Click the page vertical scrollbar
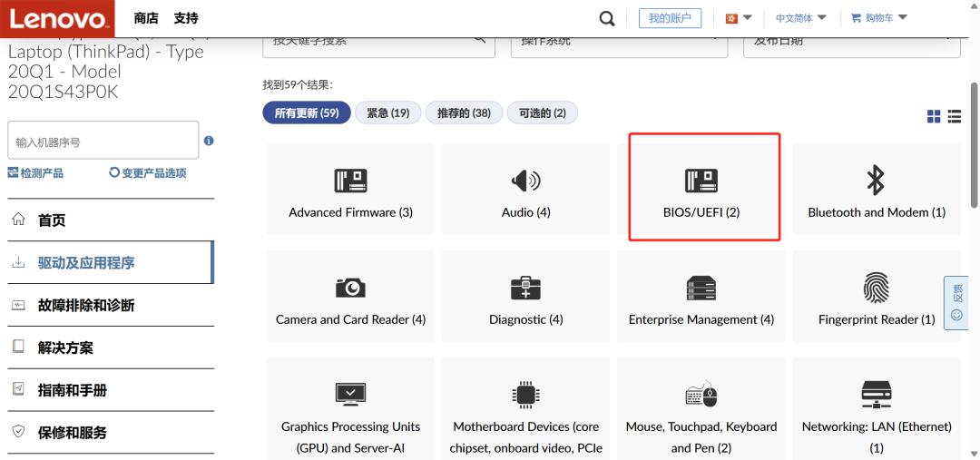 pyautogui.click(x=975, y=144)
